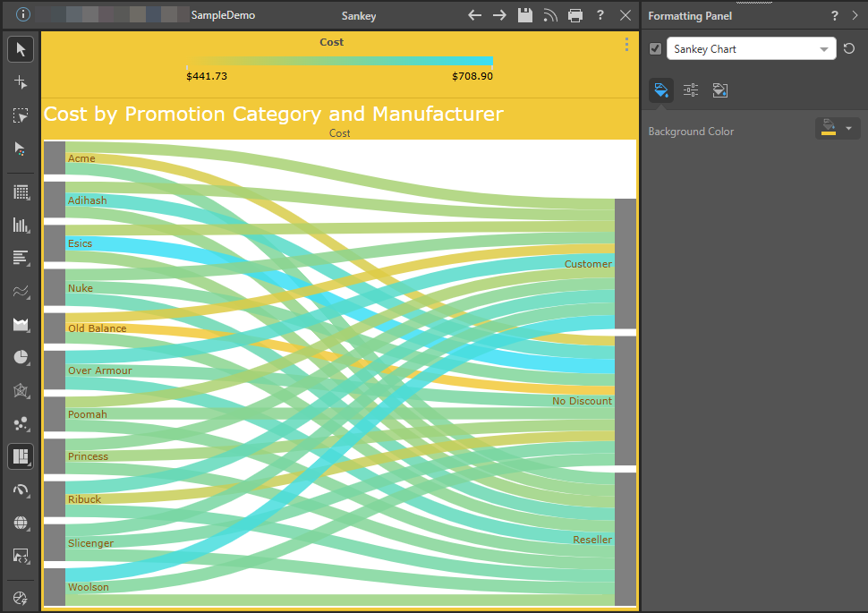Screen dimensions: 868x613
Task: Print the Sankey visualization
Action: coord(575,15)
